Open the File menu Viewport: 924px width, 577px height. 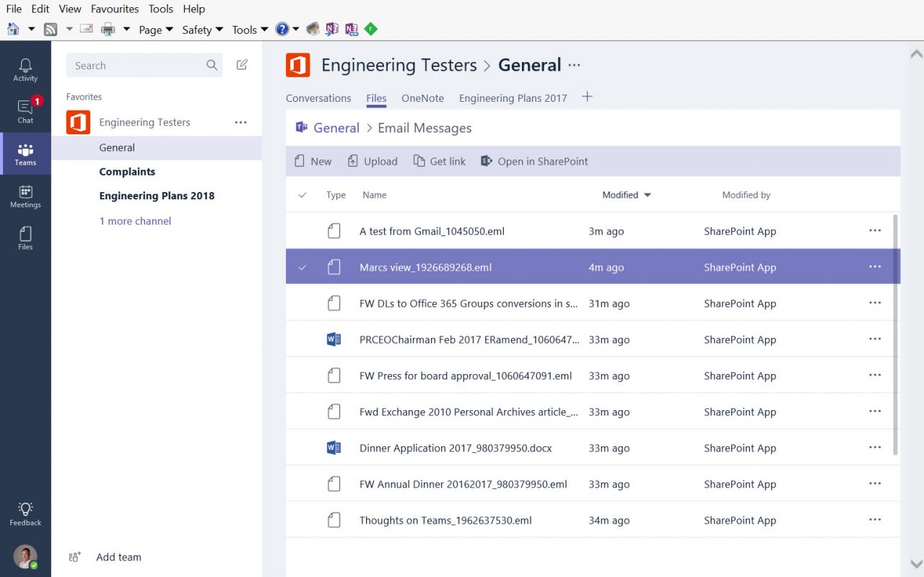click(14, 9)
